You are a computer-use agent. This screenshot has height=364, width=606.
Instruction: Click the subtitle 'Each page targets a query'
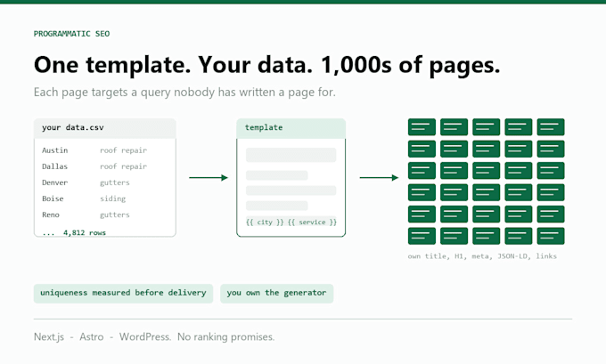tap(184, 93)
